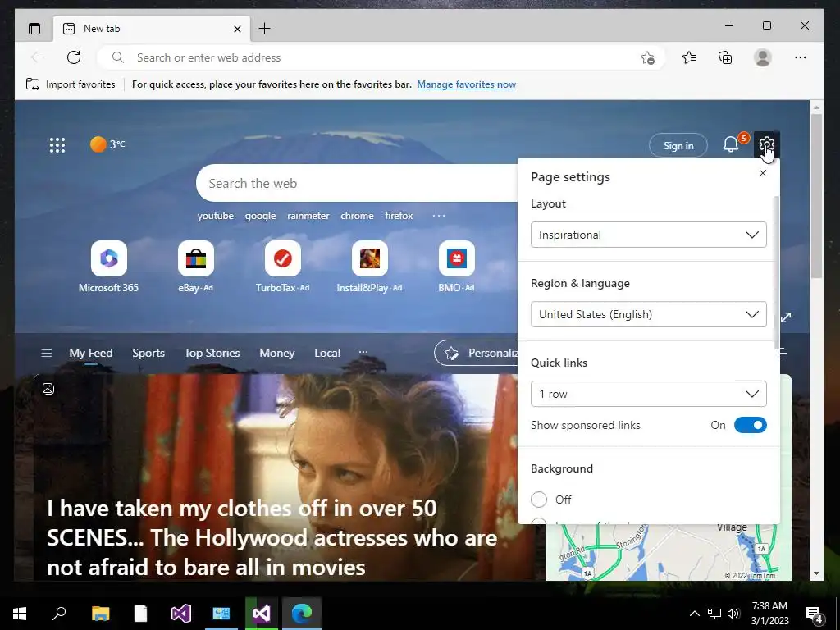Click the rainmeter search suggestion
This screenshot has height=630, width=840.
[x=308, y=216]
